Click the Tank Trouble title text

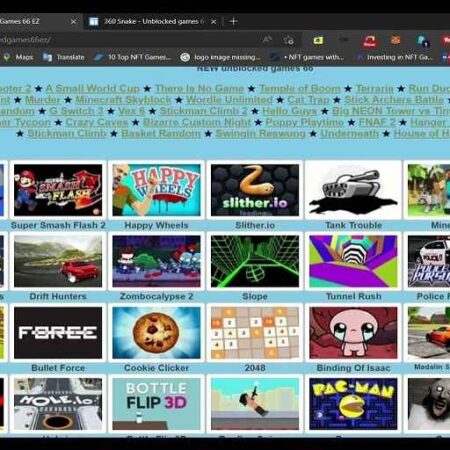pos(354,225)
